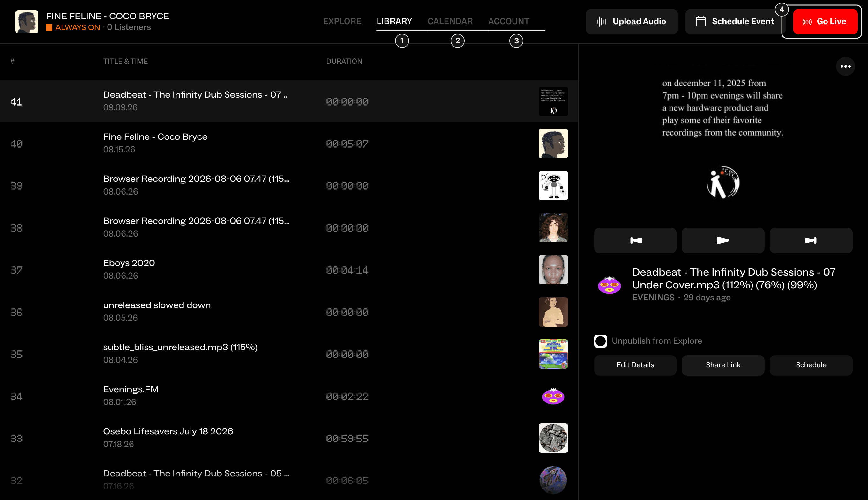This screenshot has width=868, height=500.
Task: Skip to the previous track
Action: [635, 240]
